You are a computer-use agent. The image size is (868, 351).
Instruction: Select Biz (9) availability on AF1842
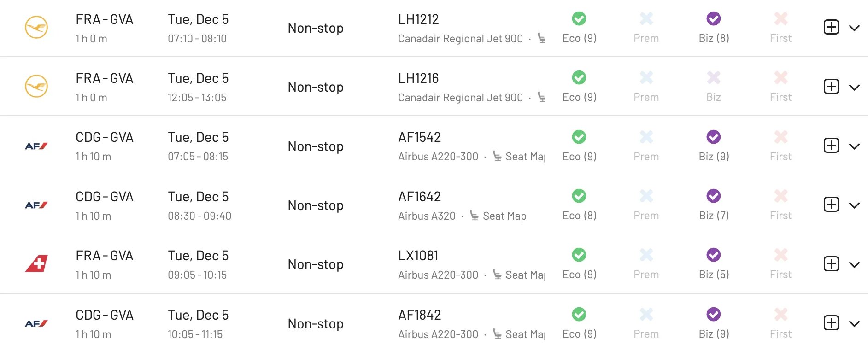tap(714, 323)
